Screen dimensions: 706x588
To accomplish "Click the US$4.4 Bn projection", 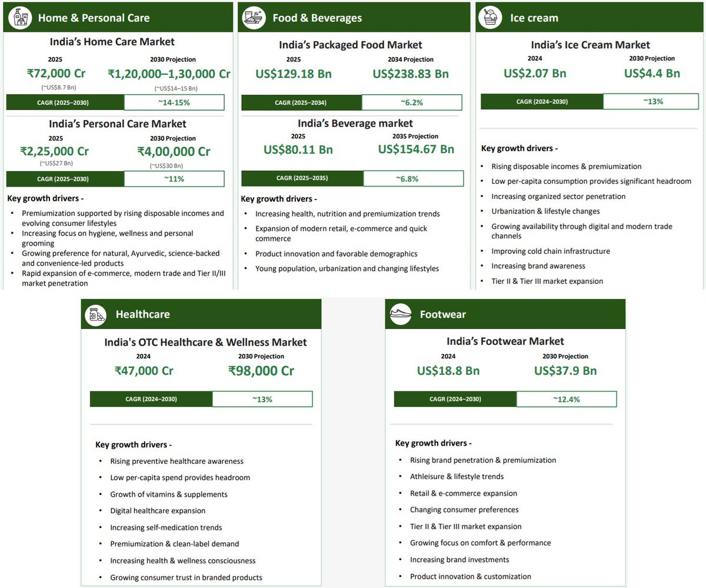I will coord(652,74).
